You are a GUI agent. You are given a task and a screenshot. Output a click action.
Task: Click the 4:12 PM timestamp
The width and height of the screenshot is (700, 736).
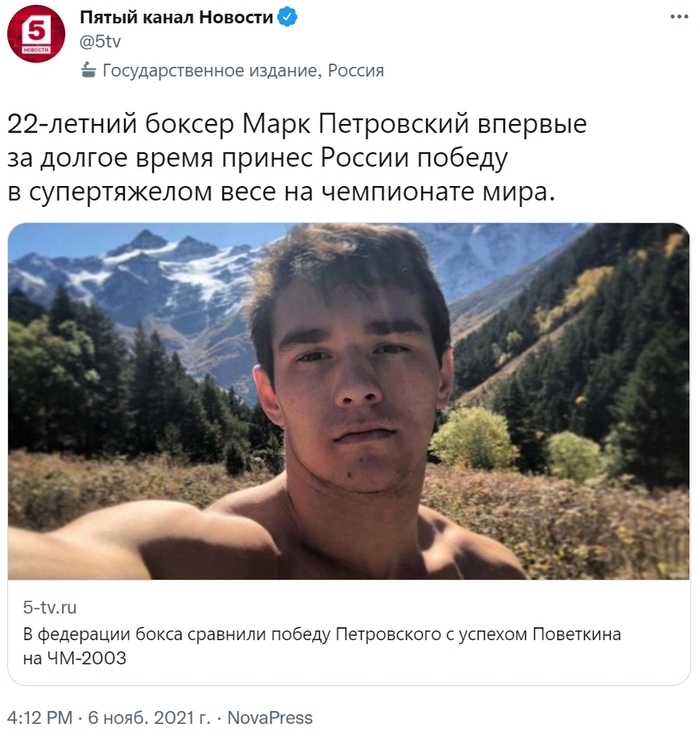click(40, 718)
